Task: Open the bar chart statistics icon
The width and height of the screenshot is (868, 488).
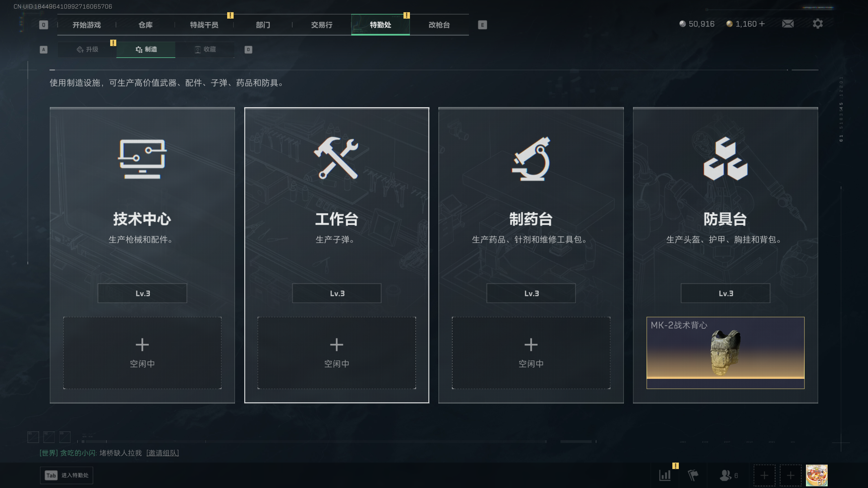Action: click(665, 475)
